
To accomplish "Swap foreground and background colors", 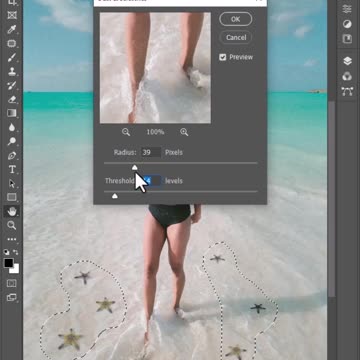I will coord(16,252).
